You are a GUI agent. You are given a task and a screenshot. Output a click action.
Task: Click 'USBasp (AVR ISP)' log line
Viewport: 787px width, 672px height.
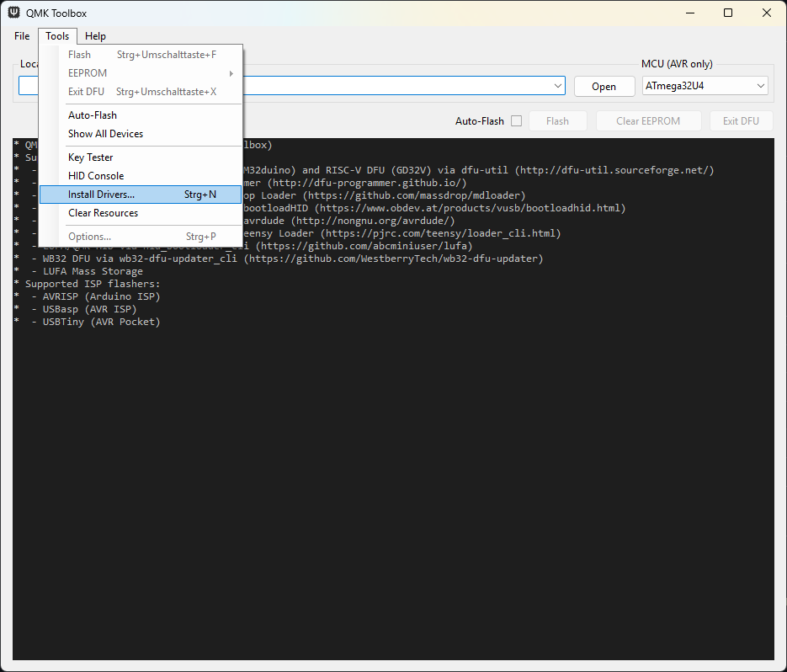pos(89,309)
